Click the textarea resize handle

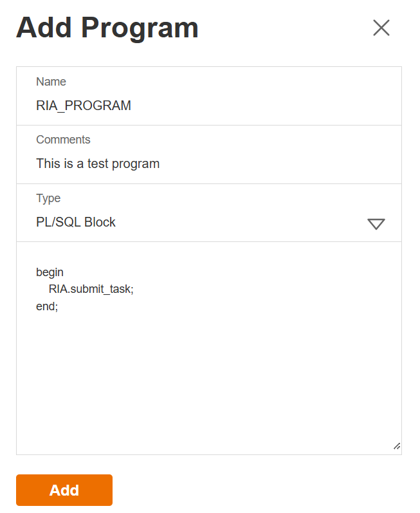pos(396,445)
